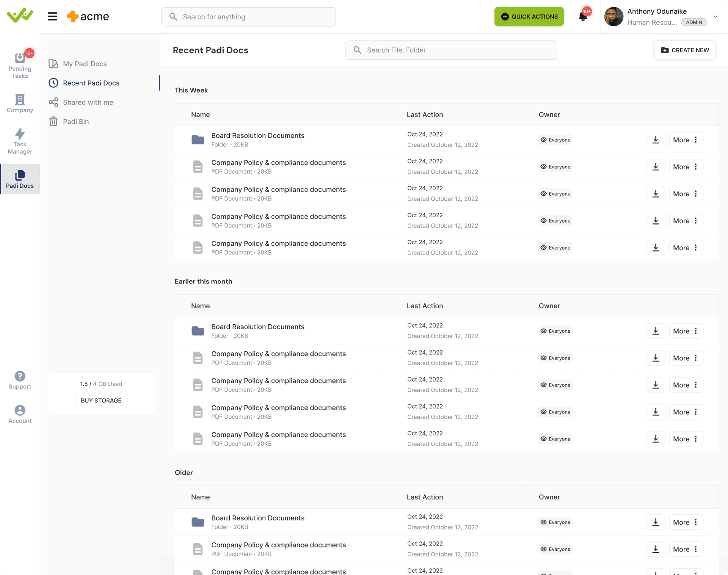Open More for Board Resolution Documents, Earlier this month

click(686, 331)
